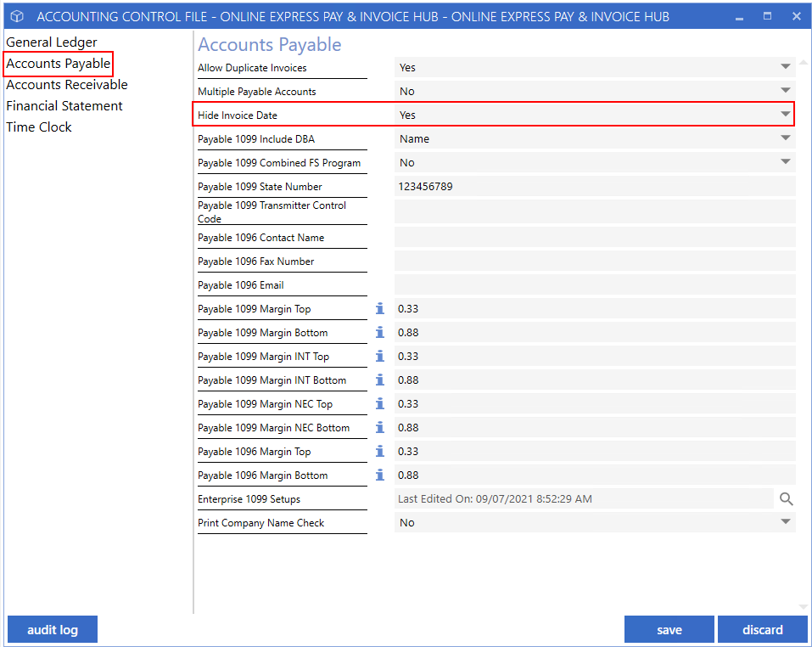Click the scroll down arrow of the settings list
Image resolution: width=812 pixels, height=647 pixels.
point(804,607)
